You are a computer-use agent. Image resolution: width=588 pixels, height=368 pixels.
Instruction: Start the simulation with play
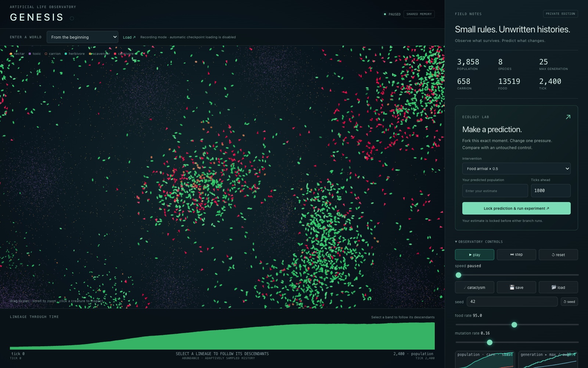tap(474, 255)
